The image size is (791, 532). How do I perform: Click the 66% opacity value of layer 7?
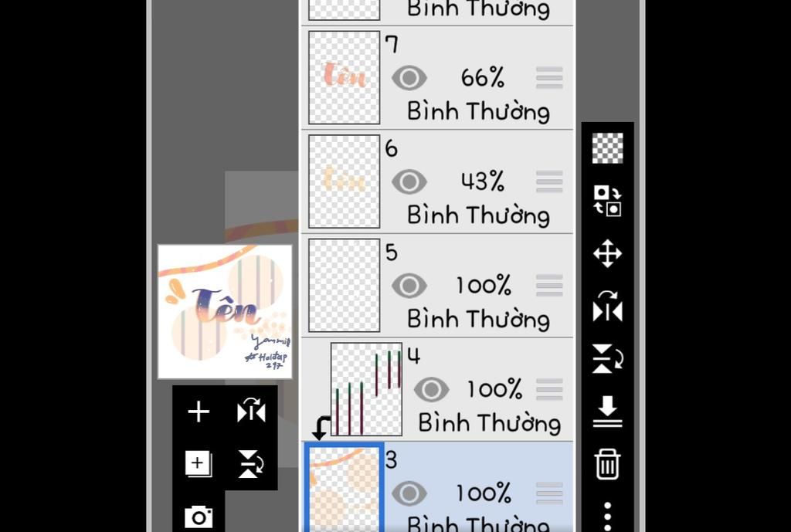482,78
